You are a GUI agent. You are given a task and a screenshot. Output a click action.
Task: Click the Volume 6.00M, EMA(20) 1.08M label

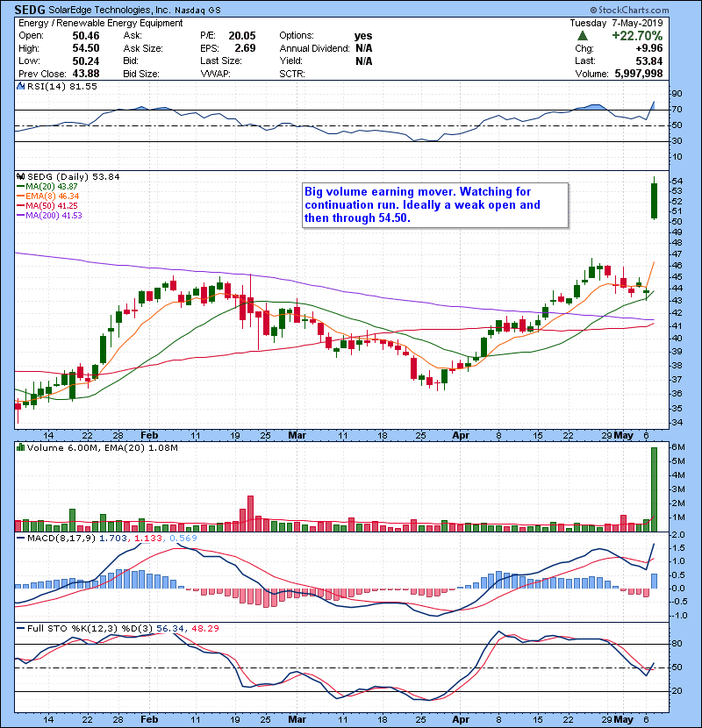(102, 448)
